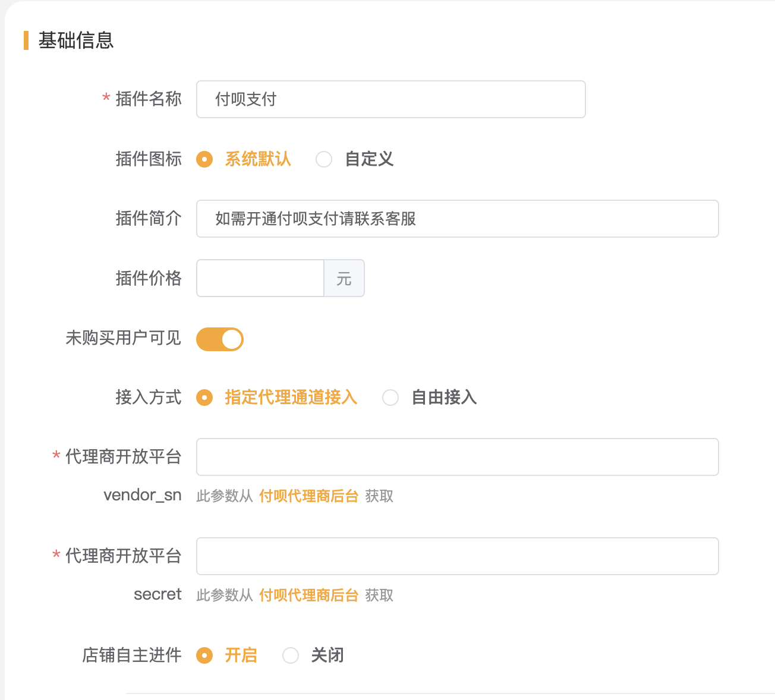Click the 接入方式 field label

pyautogui.click(x=149, y=398)
